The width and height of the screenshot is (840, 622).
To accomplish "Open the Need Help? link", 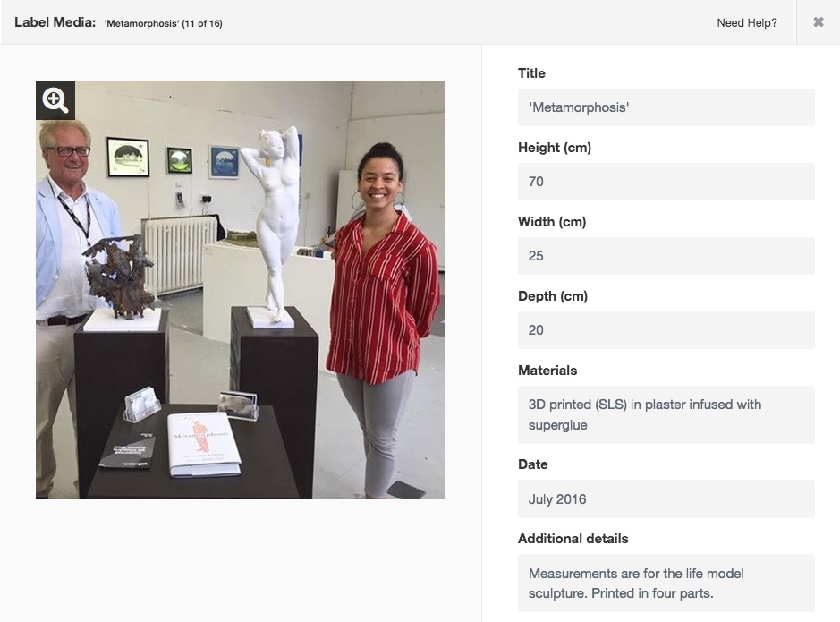I will click(x=746, y=23).
